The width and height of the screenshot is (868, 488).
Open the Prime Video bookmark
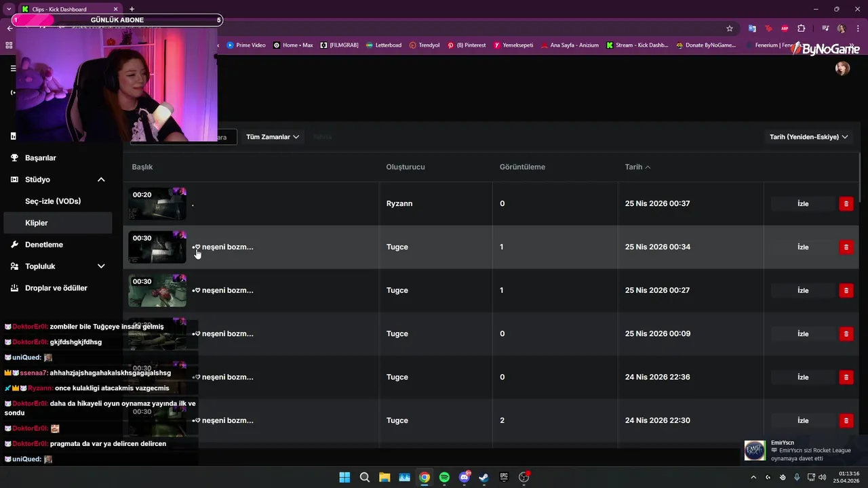pos(246,45)
